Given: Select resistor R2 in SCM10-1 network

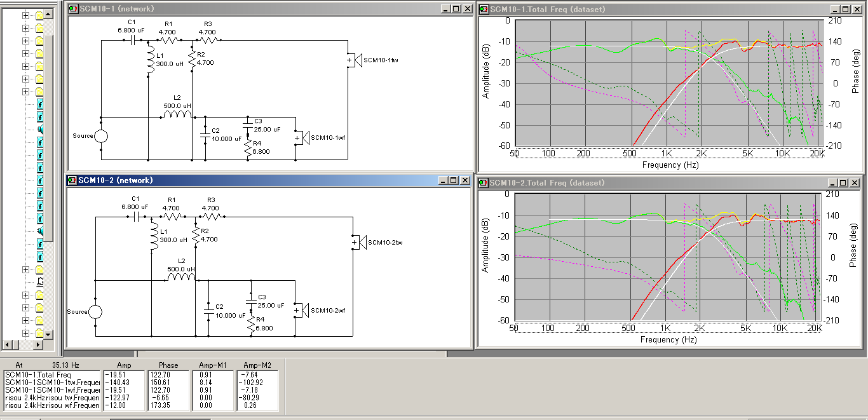Looking at the screenshot, I should tap(191, 60).
